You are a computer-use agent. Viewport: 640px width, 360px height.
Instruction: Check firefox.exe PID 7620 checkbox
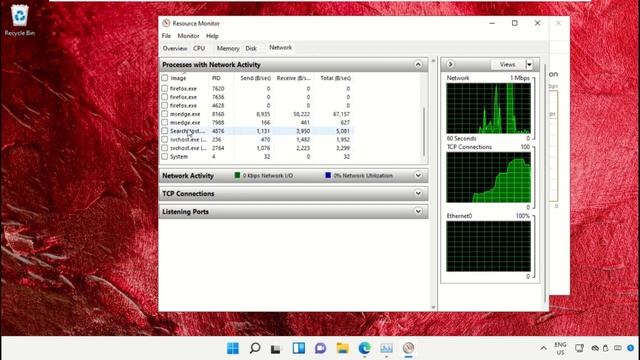164,88
